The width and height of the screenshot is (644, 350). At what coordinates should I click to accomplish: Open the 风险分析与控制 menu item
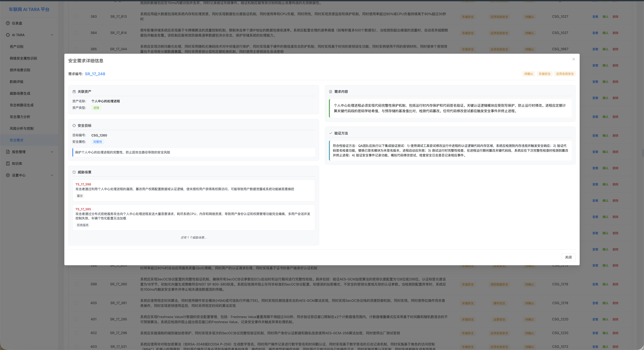[x=22, y=128]
